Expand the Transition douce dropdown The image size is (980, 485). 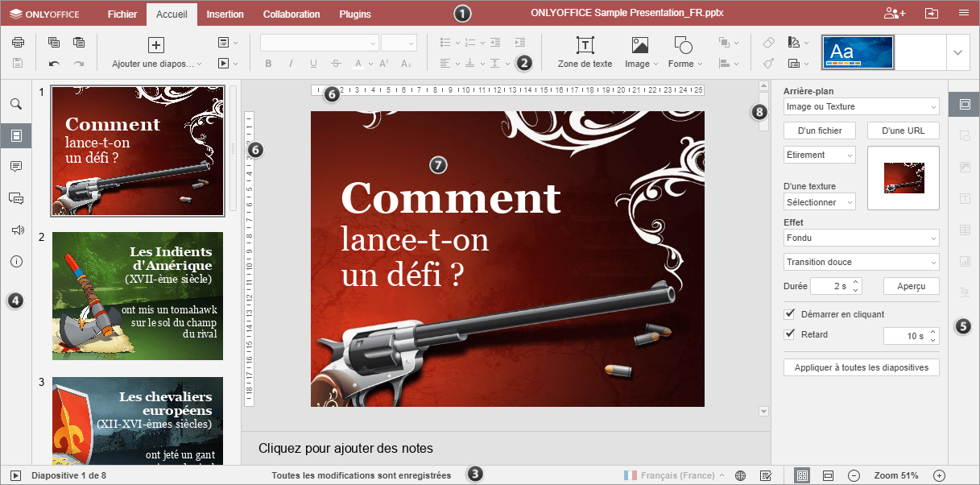(x=861, y=262)
